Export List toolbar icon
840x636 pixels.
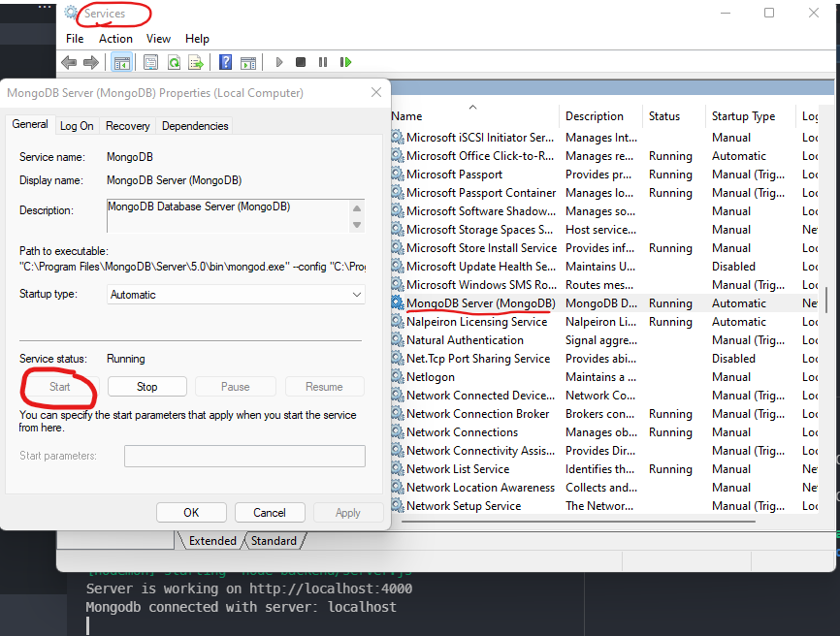coord(196,63)
